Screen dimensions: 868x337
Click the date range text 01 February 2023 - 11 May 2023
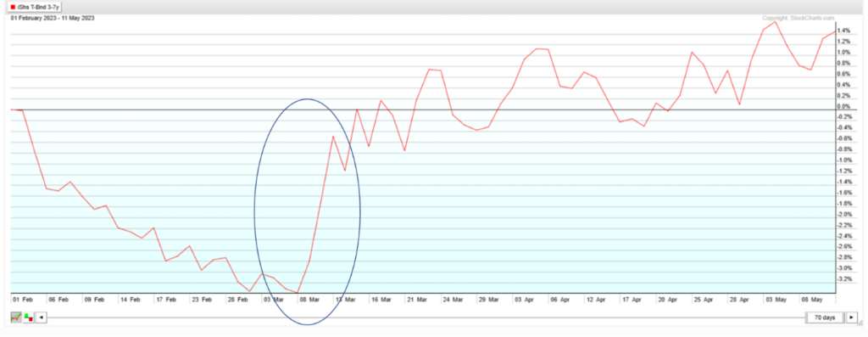point(53,18)
